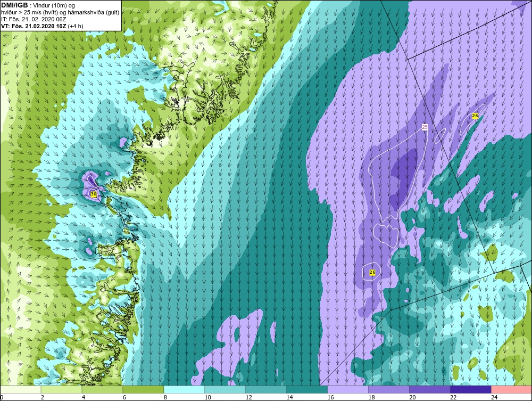
Task: Click the 4-6 m/s legend swatch
Action: [x=103, y=389]
